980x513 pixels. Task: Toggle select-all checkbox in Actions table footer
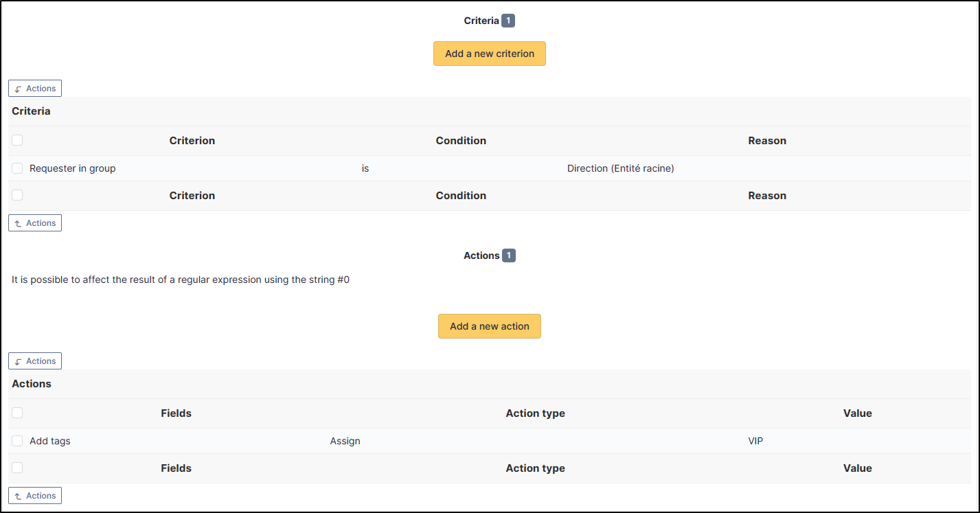click(17, 468)
